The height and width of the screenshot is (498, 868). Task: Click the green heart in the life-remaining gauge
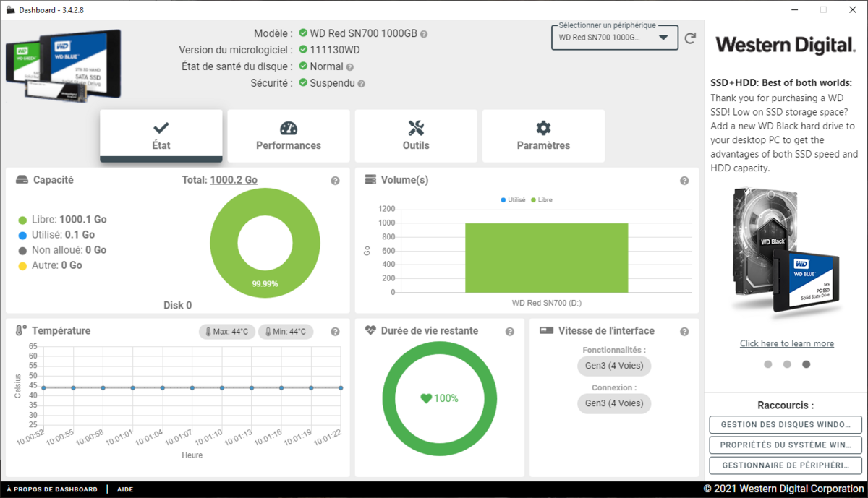coord(426,398)
